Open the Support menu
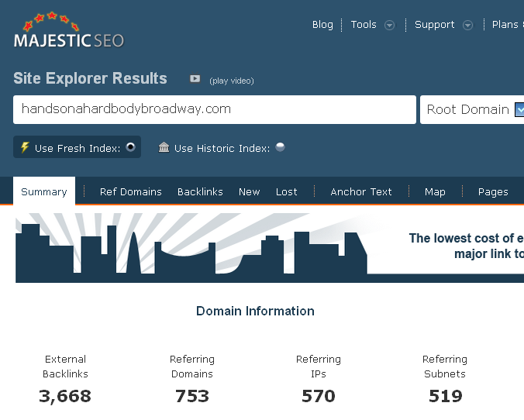Image resolution: width=524 pixels, height=420 pixels. point(434,25)
